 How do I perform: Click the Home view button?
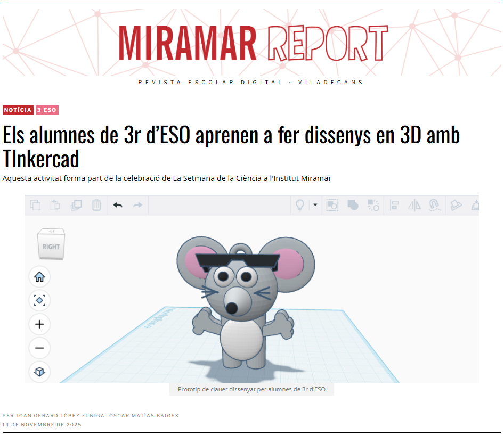pos(39,277)
